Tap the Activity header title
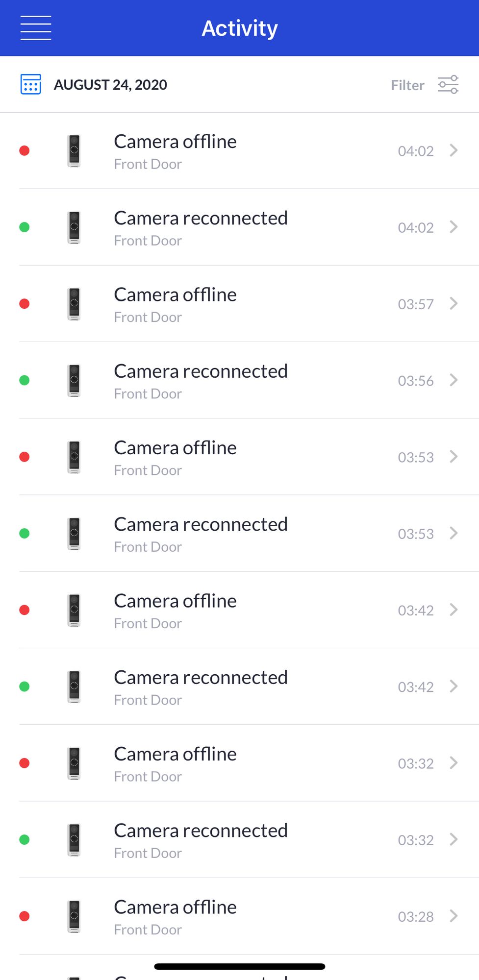The width and height of the screenshot is (479, 980). 240,28
